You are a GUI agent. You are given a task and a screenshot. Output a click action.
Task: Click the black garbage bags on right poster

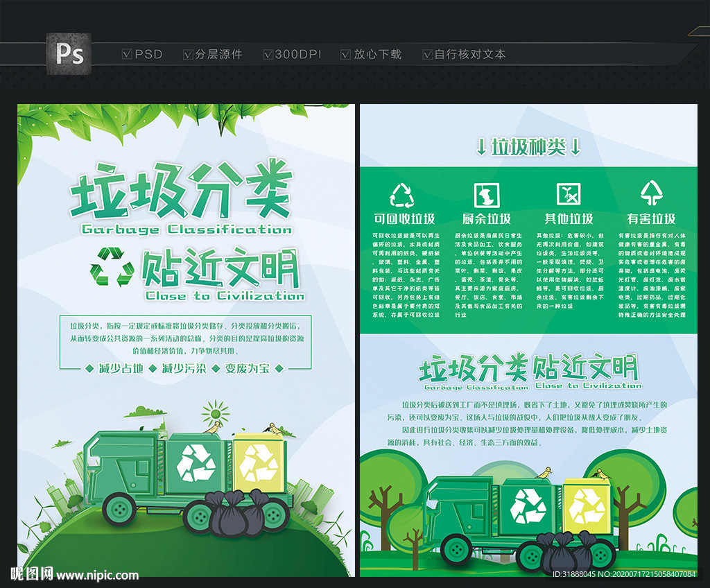click(x=569, y=553)
